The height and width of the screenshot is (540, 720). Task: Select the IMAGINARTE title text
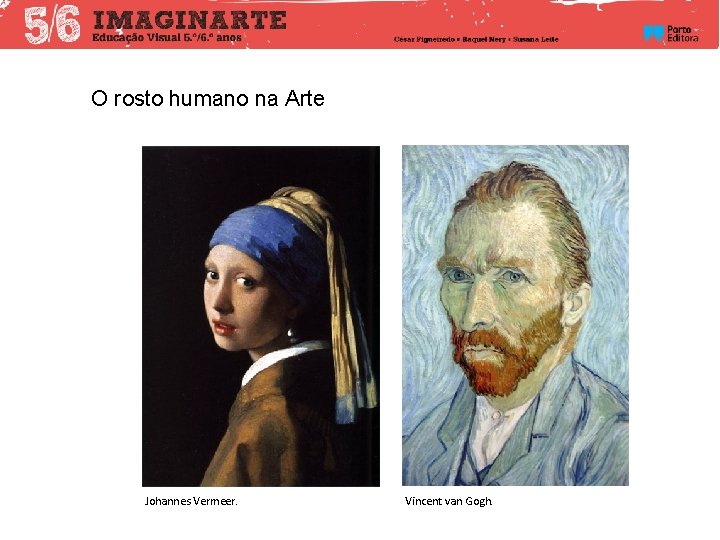click(x=190, y=21)
